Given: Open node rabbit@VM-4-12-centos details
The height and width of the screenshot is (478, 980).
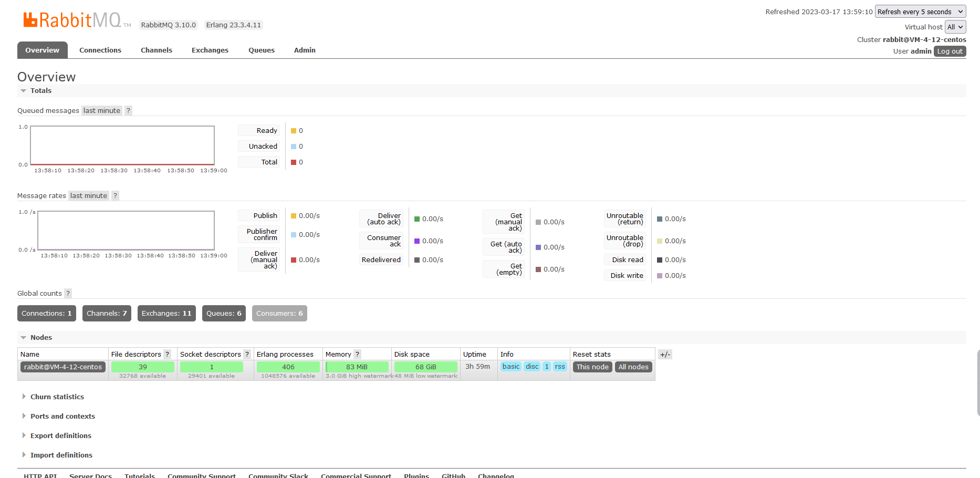Looking at the screenshot, I should pos(63,367).
